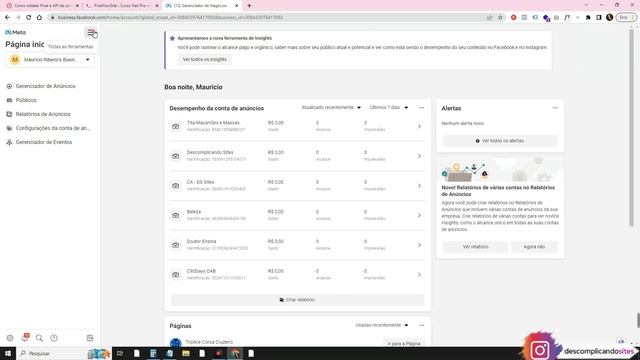
Task: Expand Tita Macarrões e Massas account row
Action: (419, 126)
